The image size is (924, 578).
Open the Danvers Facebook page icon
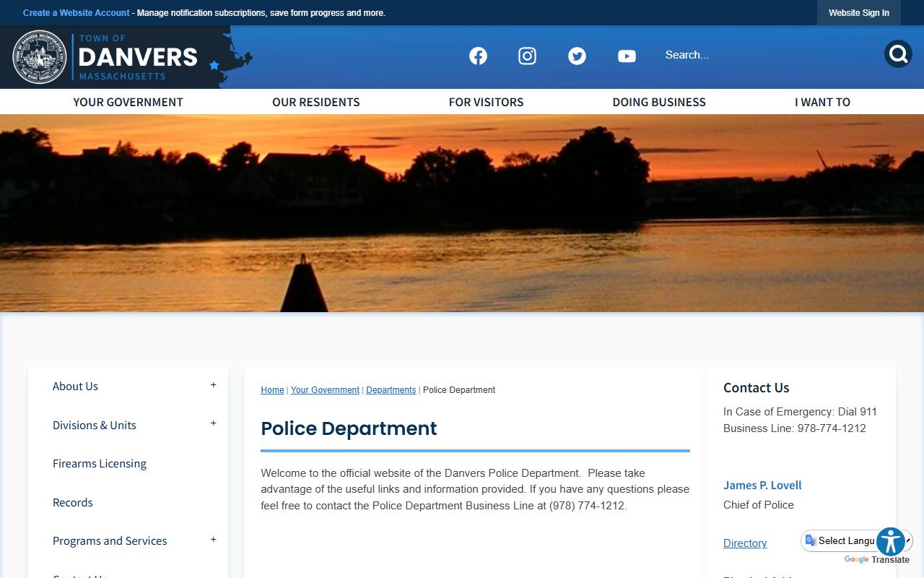point(478,56)
